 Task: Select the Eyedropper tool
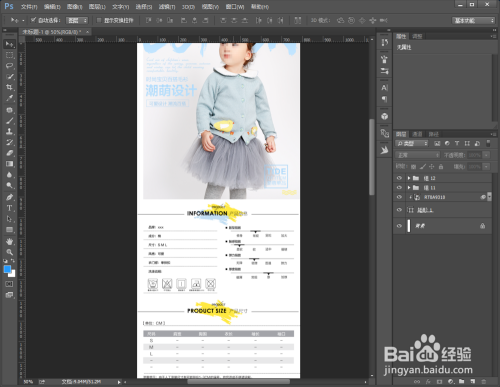click(x=9, y=98)
